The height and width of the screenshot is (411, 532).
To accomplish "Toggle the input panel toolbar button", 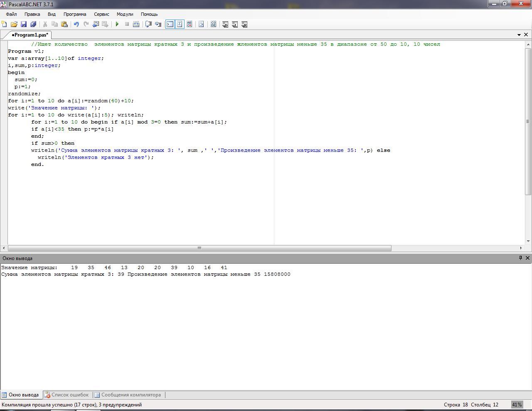I will [180, 24].
